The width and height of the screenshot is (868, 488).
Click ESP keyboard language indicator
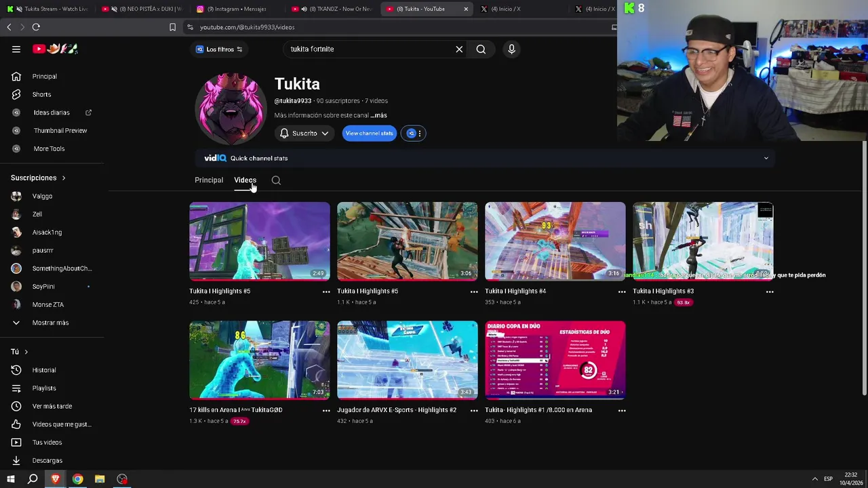(828, 479)
